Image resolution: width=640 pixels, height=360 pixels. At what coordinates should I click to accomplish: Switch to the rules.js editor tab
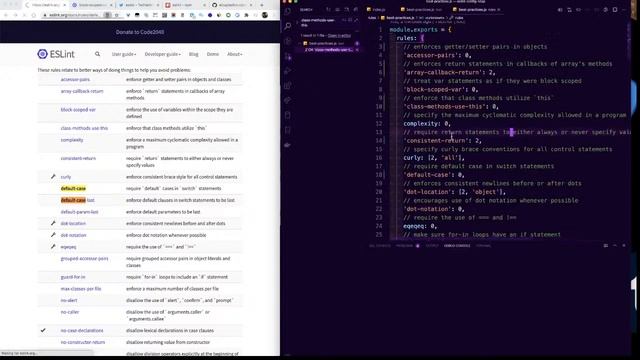pos(376,9)
